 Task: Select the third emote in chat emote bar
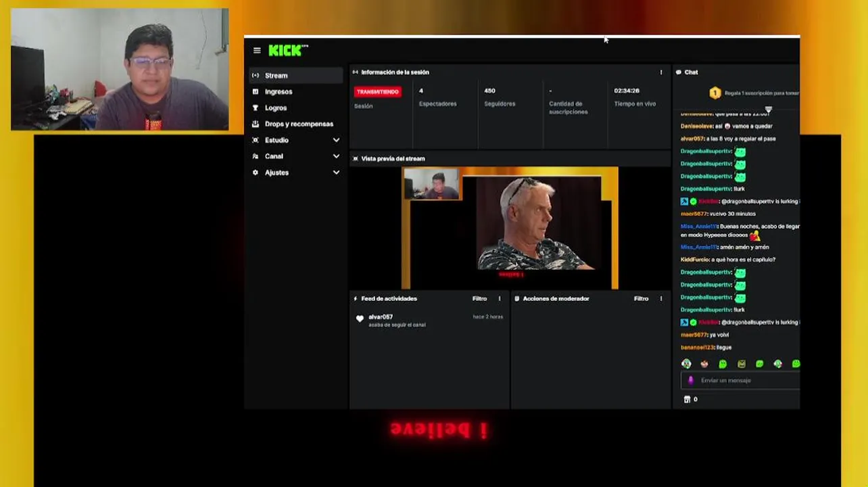click(x=723, y=364)
